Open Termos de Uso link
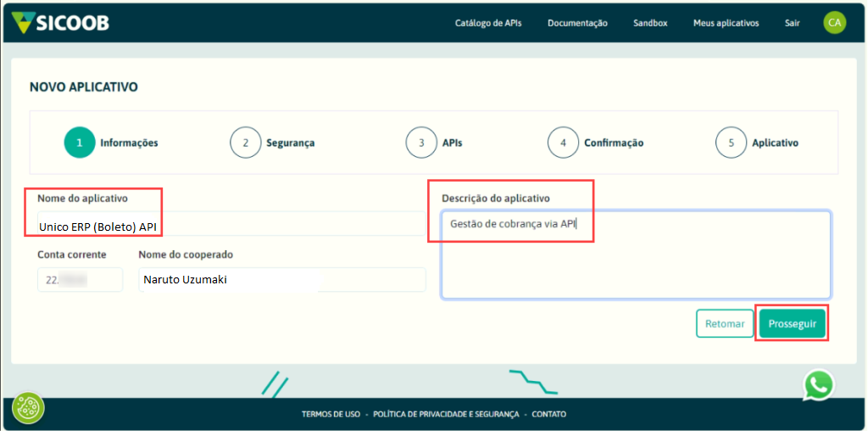The image size is (868, 431). tap(331, 414)
